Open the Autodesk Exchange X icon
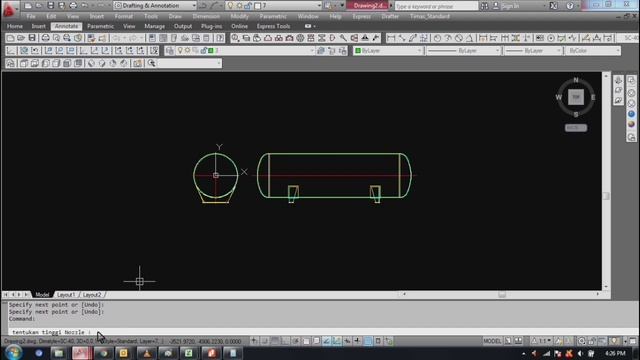640x360 pixels. coord(553,6)
